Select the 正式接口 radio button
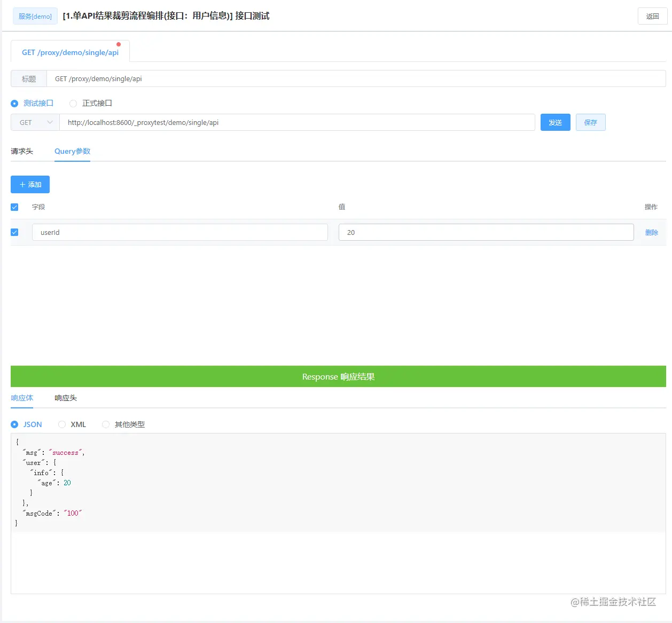 [x=73, y=103]
